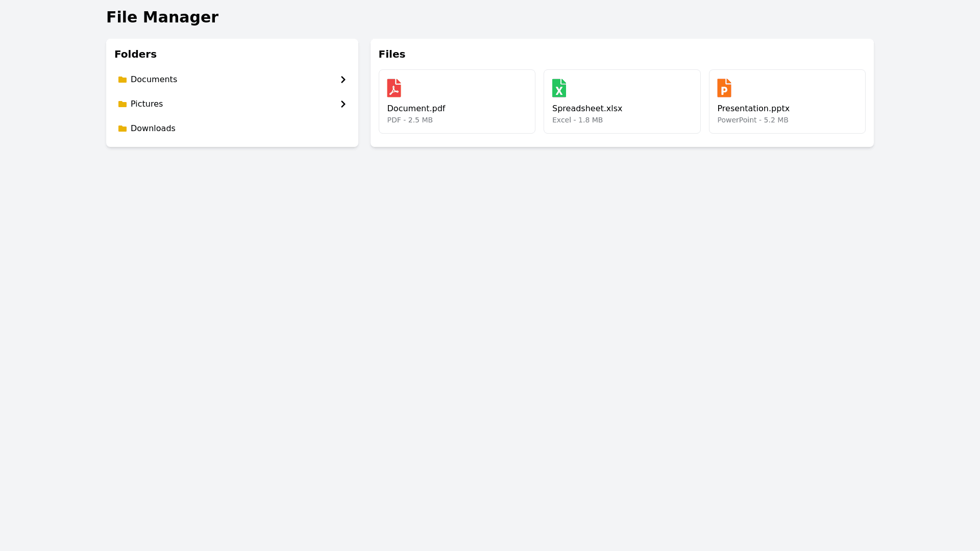Expand the Documents folder chevron
The image size is (980, 551).
coord(343,80)
